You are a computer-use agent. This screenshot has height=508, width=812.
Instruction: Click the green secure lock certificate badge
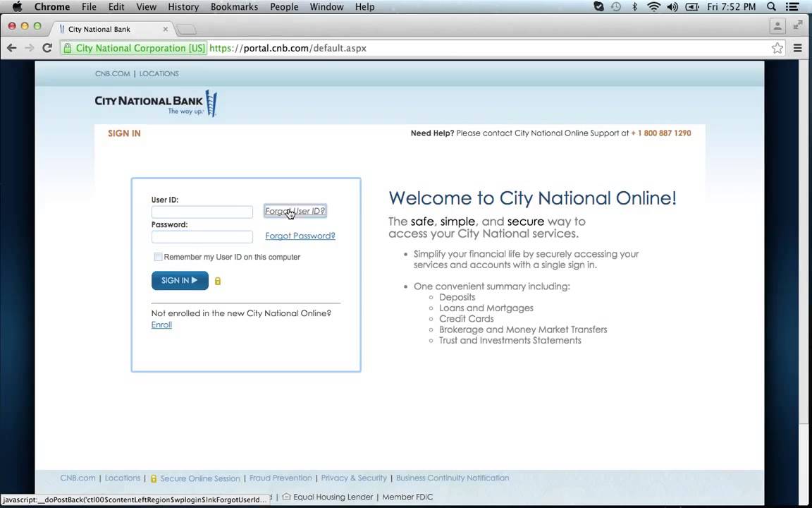[x=134, y=48]
